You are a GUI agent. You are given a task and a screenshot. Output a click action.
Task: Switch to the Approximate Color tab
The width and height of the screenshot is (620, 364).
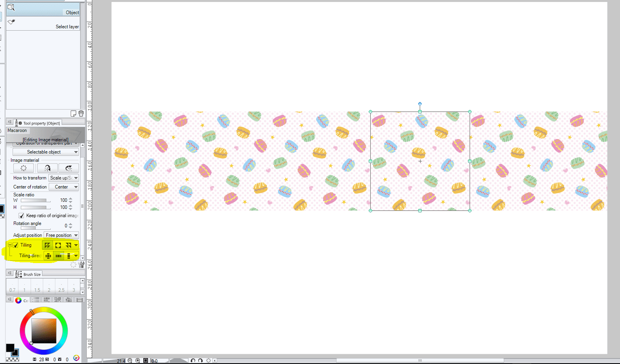69,300
